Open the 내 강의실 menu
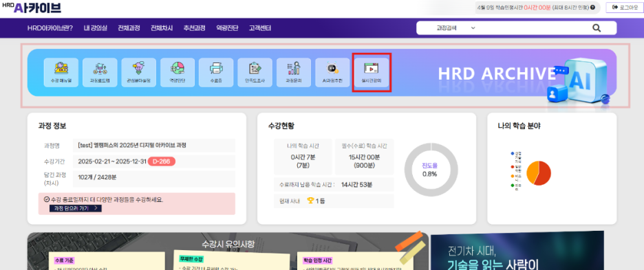Viewport: 644px width, 270px height. pyautogui.click(x=95, y=28)
